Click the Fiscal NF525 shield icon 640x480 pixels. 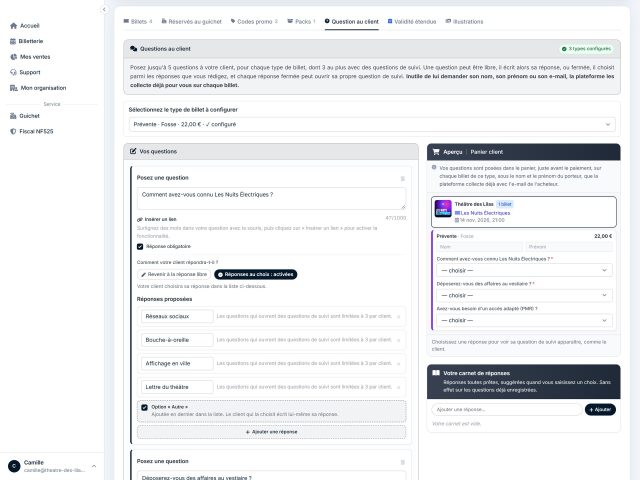point(13,131)
